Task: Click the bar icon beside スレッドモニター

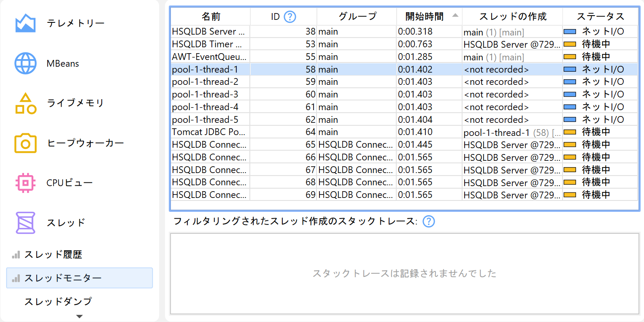Action: [16, 278]
